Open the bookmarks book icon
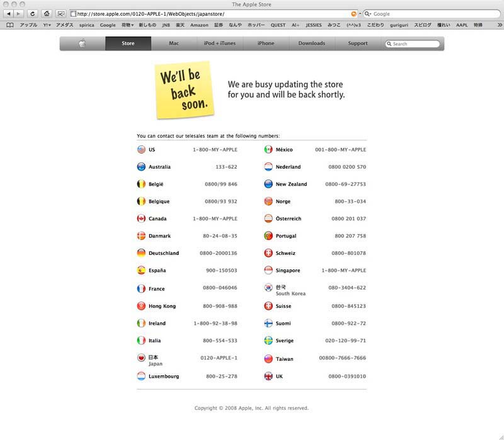This screenshot has width=504, height=440. point(10,25)
